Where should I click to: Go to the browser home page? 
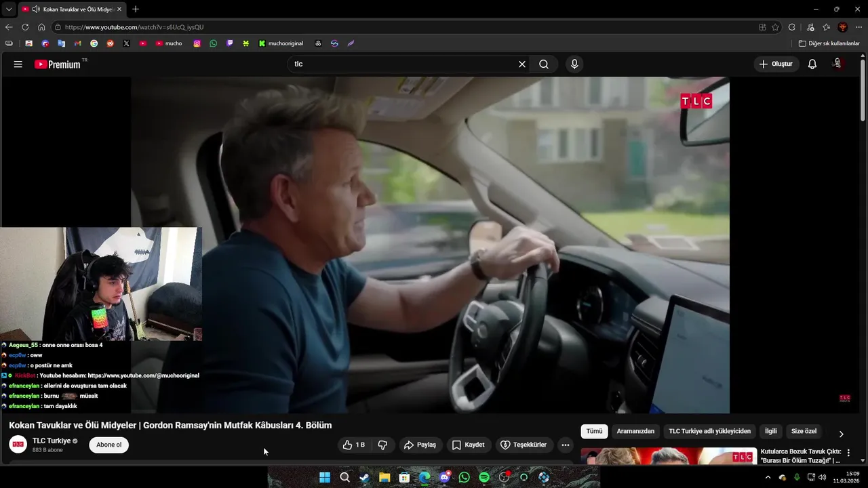coord(41,27)
